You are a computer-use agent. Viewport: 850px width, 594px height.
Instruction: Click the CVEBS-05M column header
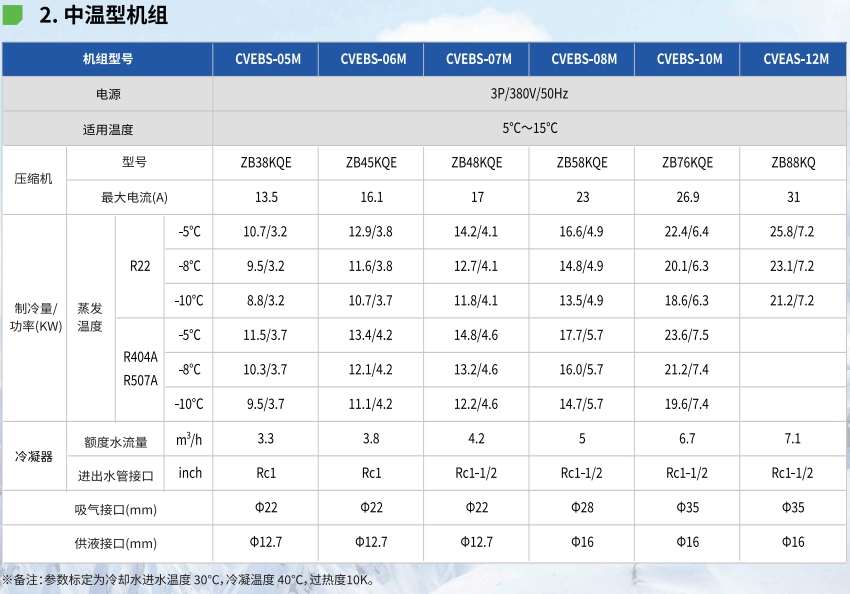pyautogui.click(x=268, y=59)
